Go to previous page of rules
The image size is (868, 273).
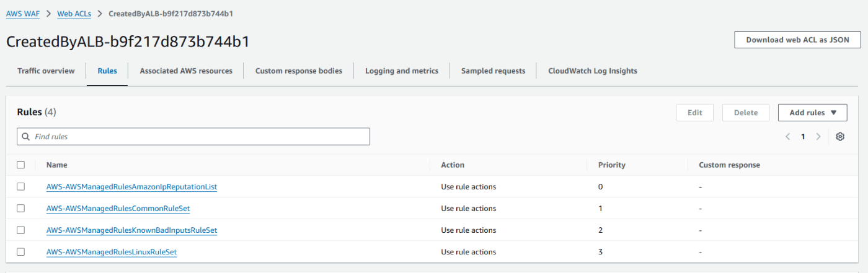pos(787,137)
